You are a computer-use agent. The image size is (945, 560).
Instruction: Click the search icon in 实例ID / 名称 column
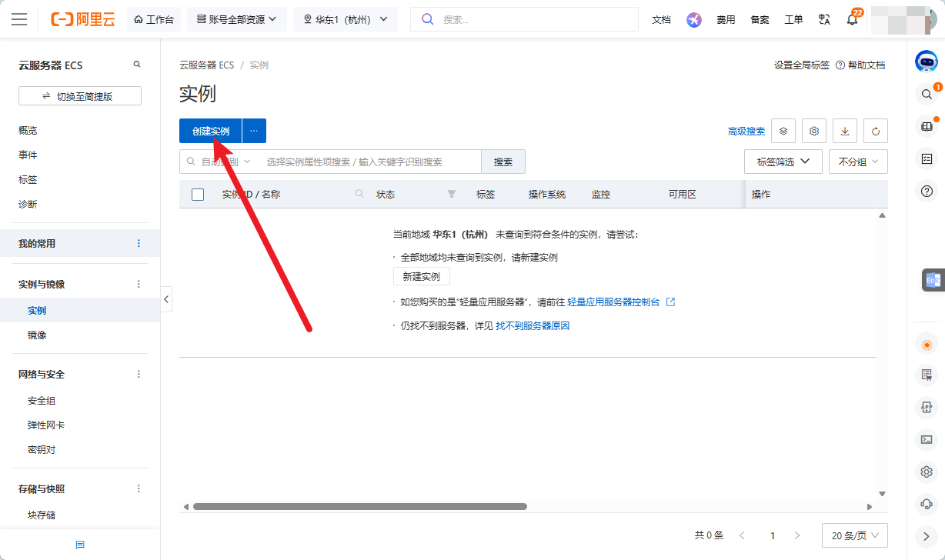click(x=359, y=194)
